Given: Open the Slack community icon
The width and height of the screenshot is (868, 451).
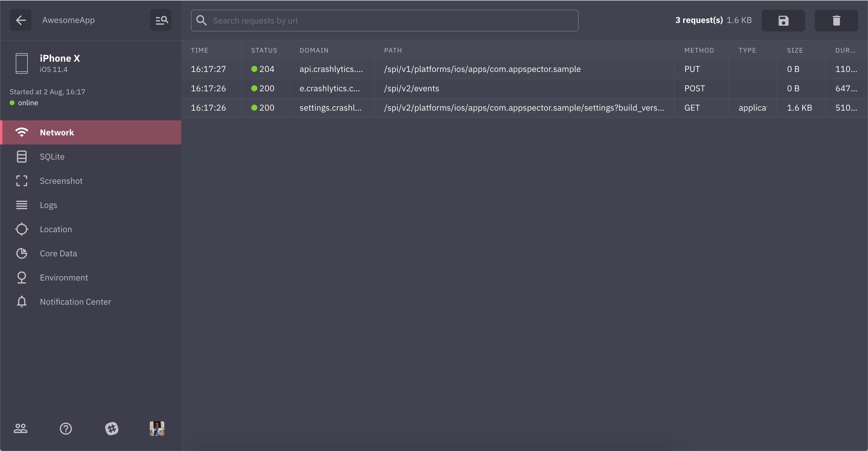Looking at the screenshot, I should (111, 428).
